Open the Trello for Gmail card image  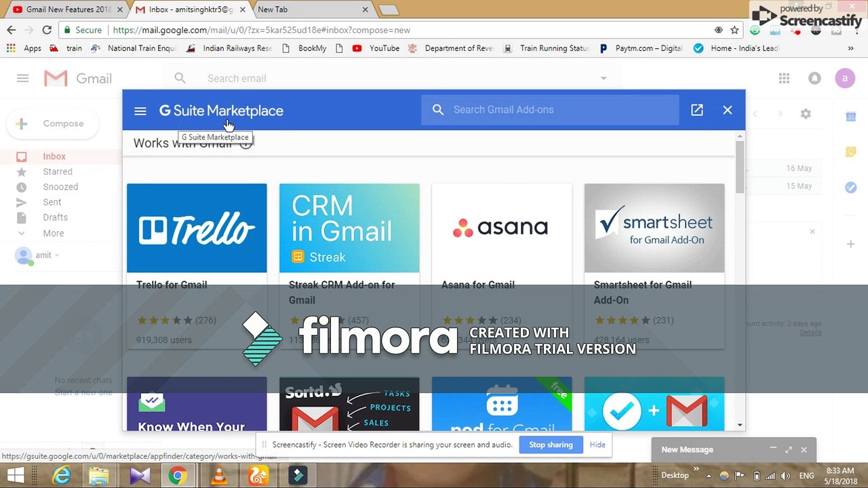pyautogui.click(x=197, y=228)
